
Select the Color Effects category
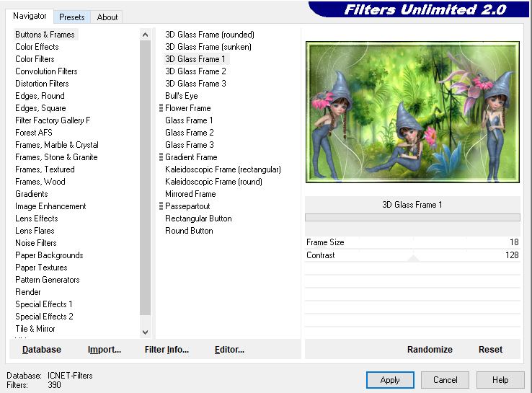(x=37, y=46)
